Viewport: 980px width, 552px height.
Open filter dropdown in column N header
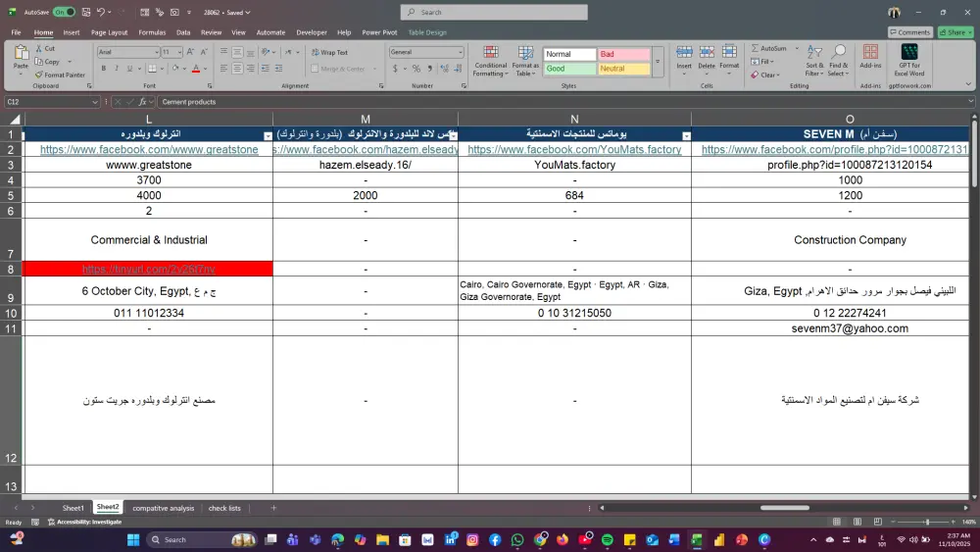click(x=686, y=135)
